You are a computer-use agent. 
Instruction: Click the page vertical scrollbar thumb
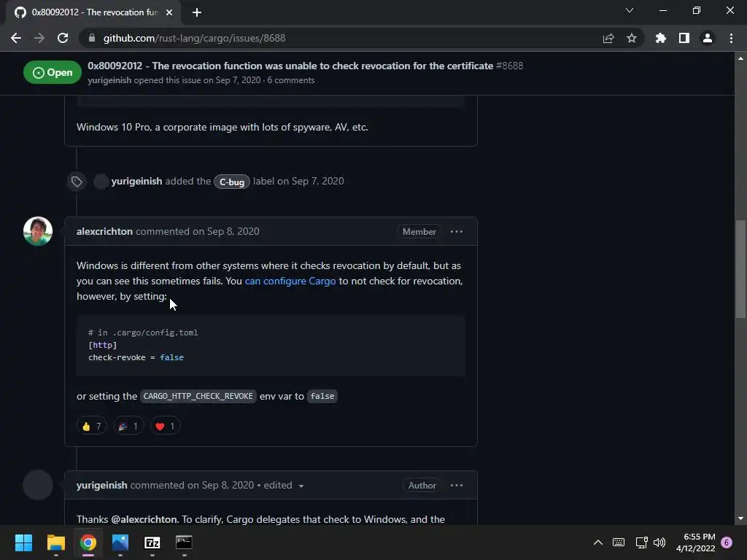[x=740, y=269]
